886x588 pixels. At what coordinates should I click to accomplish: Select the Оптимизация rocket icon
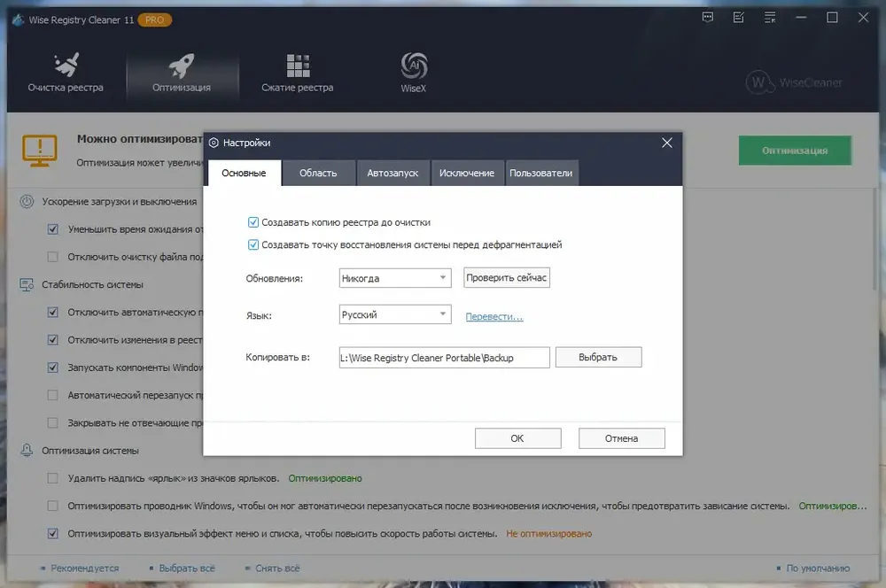182,66
